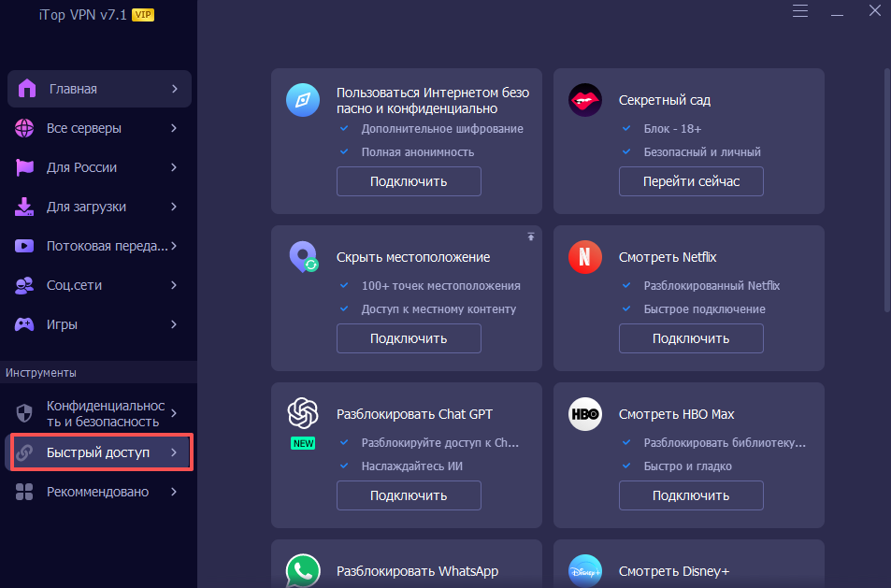
Task: Click the location pin icon
Action: [x=303, y=257]
